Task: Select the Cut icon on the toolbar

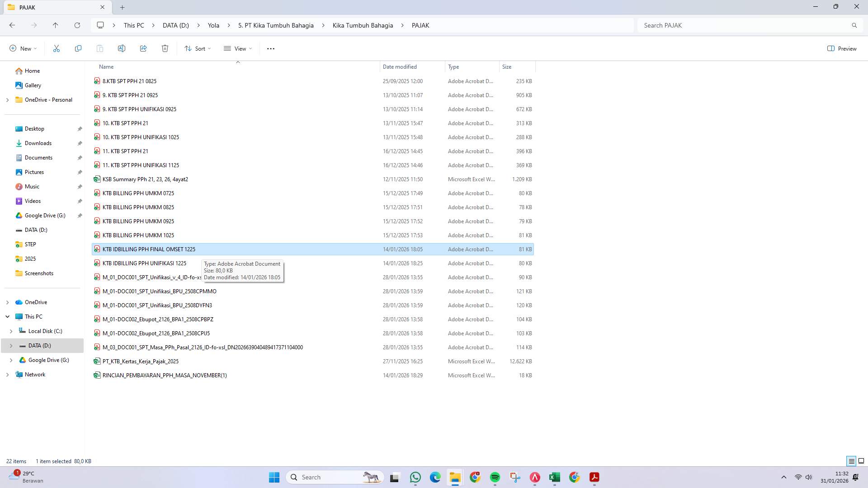Action: (57, 48)
